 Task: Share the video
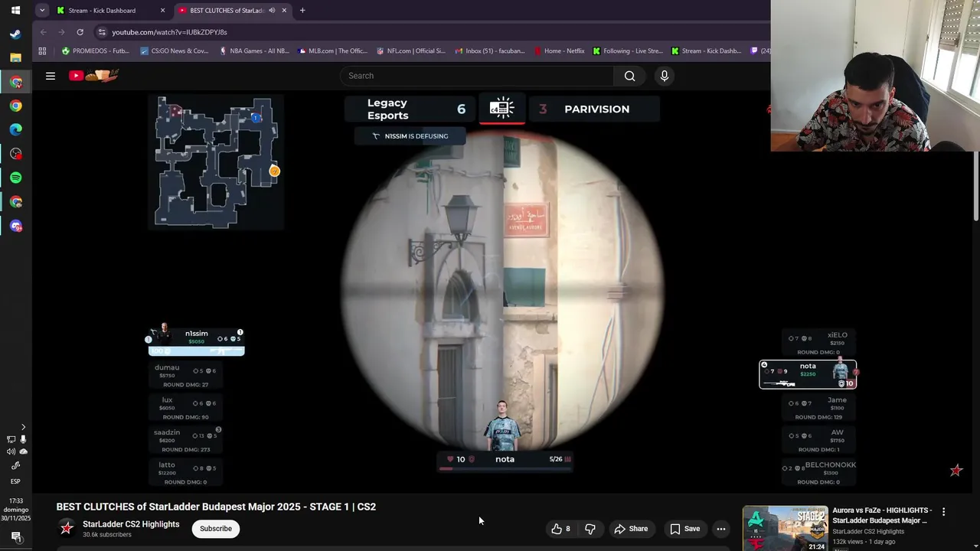(x=632, y=529)
